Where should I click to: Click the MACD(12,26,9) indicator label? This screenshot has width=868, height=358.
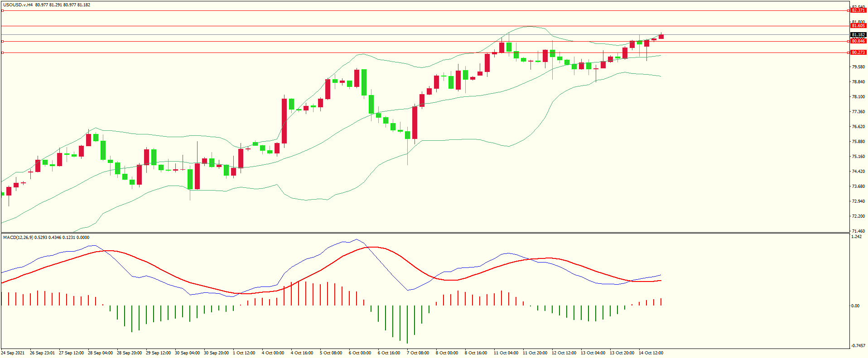pos(18,238)
